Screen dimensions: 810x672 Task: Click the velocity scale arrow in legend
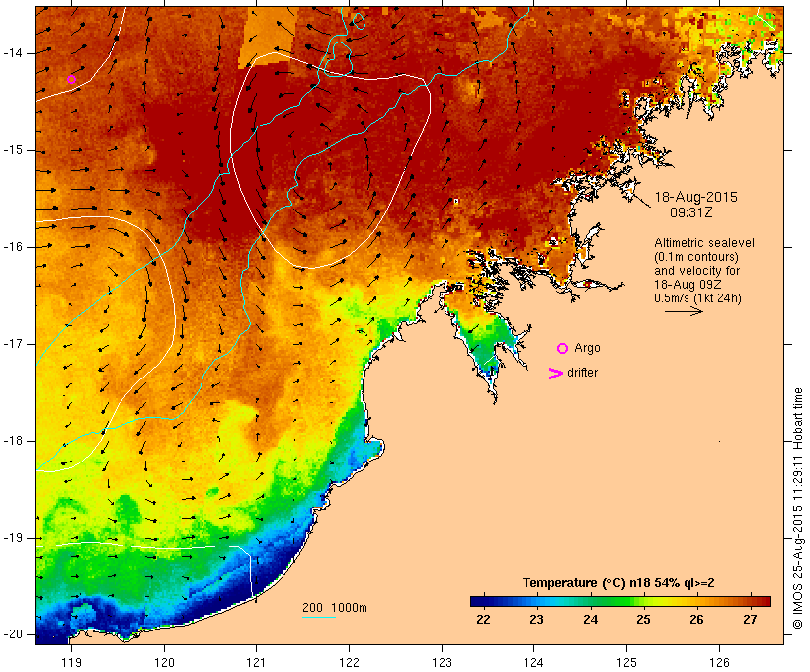[x=684, y=311]
